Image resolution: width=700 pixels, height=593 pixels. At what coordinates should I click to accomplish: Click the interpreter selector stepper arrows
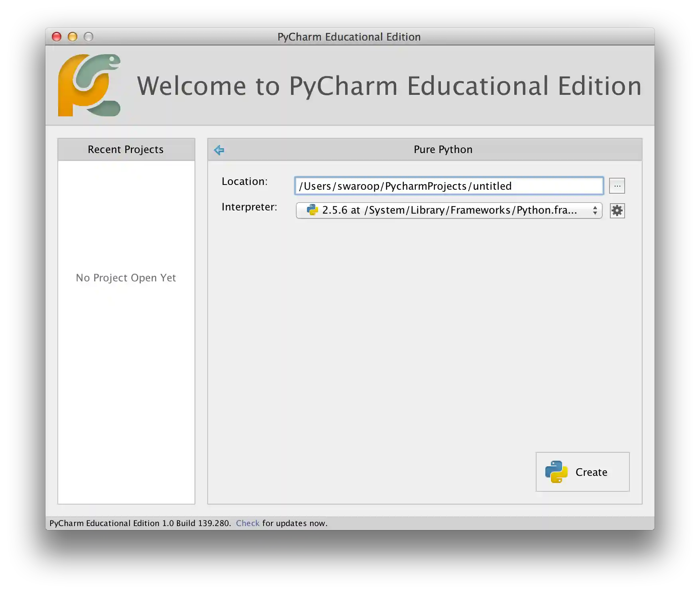click(595, 210)
